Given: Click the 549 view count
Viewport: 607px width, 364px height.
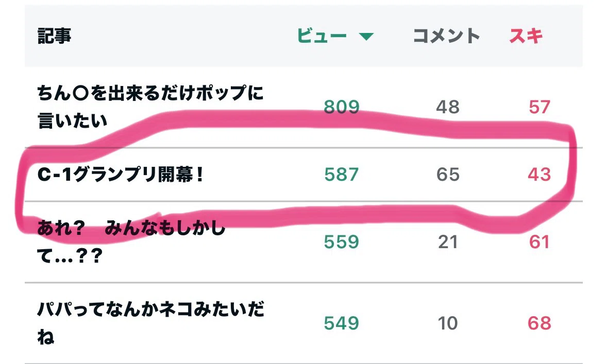Looking at the screenshot, I should [x=342, y=323].
